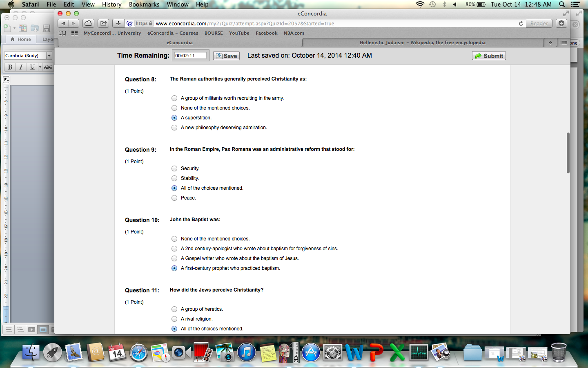The height and width of the screenshot is (368, 588).
Task: Click the page's vertical scrollbar thumb
Action: coord(568,153)
